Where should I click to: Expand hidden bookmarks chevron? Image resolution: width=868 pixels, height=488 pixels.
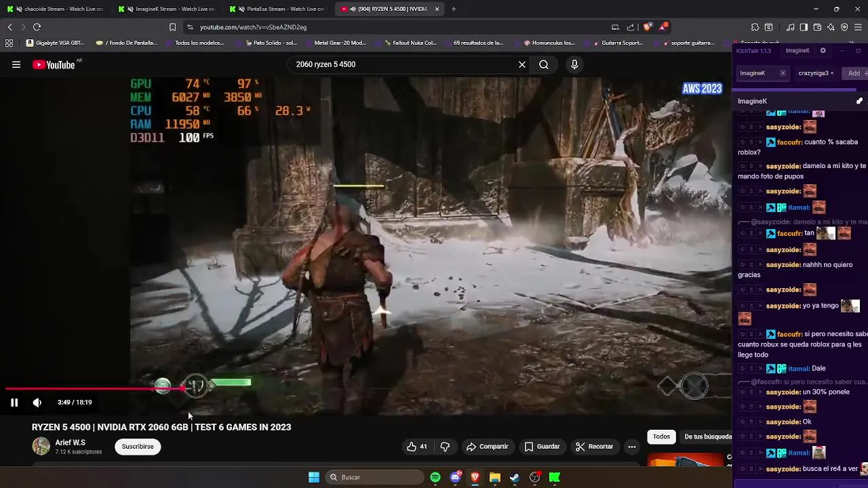[x=851, y=43]
